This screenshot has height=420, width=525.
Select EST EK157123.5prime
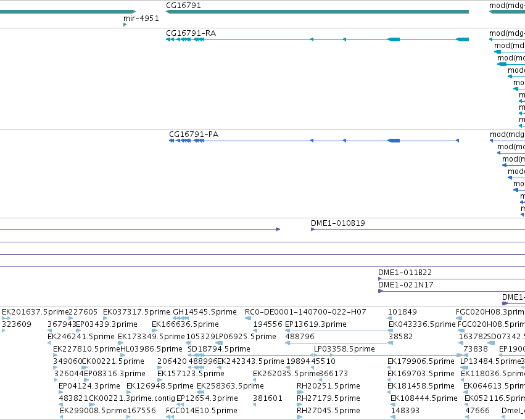point(191,374)
